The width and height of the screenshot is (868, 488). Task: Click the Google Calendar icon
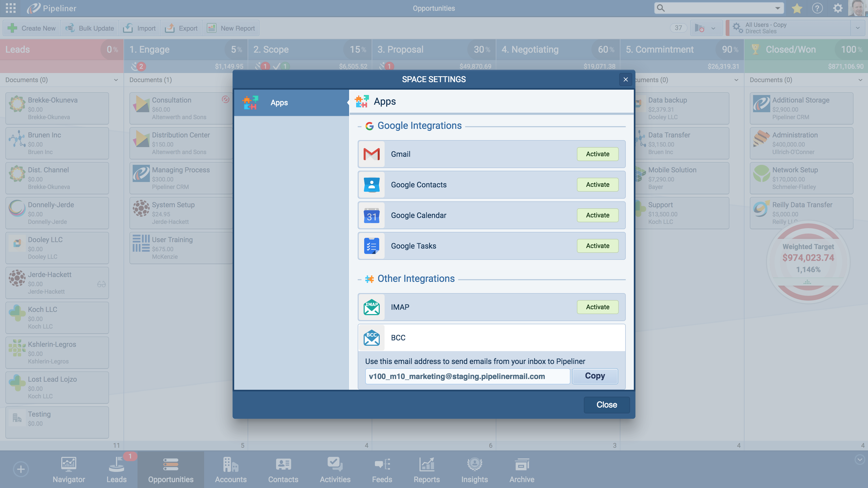(371, 215)
